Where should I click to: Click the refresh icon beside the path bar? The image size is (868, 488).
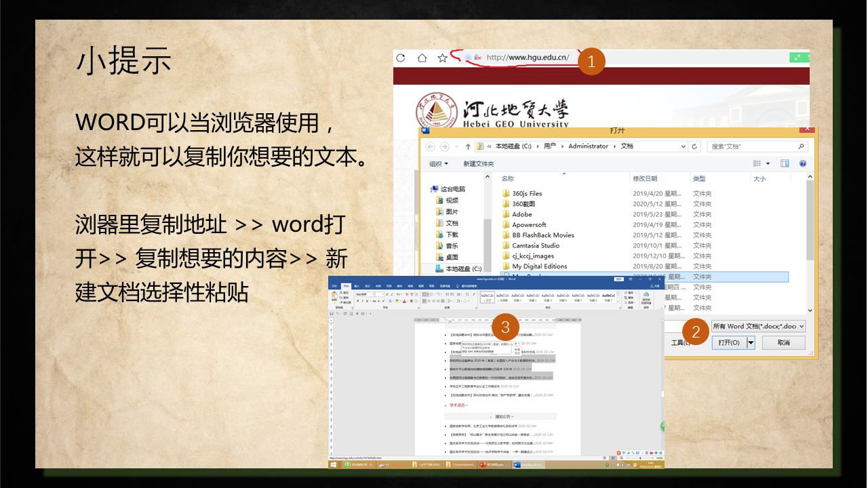coord(695,146)
